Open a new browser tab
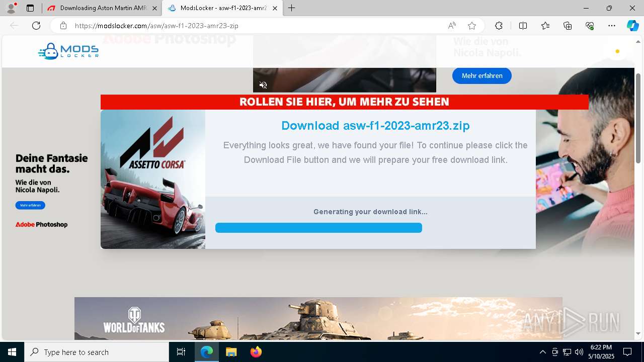 (292, 8)
